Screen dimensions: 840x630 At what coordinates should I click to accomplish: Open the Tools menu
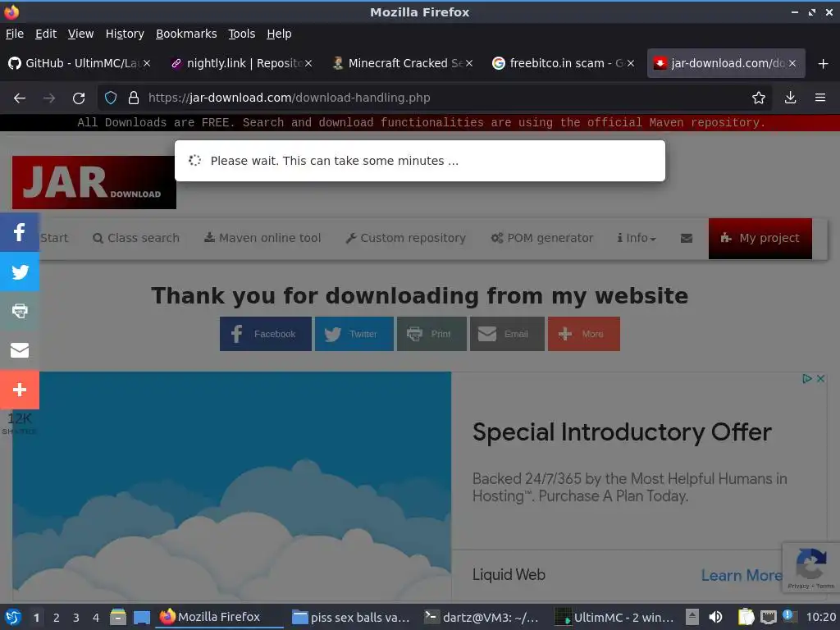pos(242,34)
